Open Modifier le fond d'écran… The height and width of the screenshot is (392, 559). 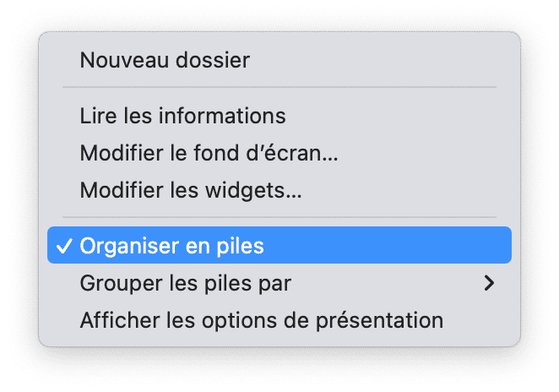click(279, 153)
